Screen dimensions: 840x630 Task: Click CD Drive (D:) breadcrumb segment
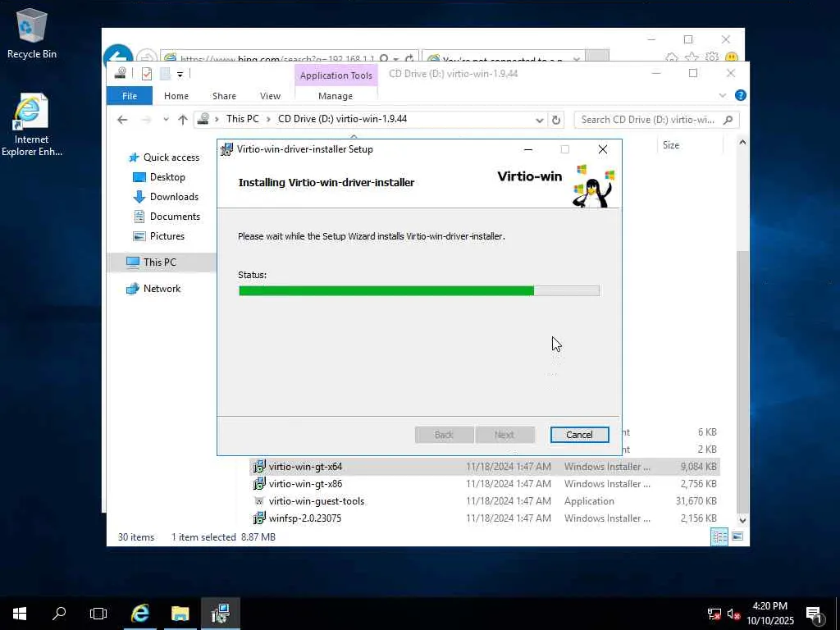pos(342,119)
